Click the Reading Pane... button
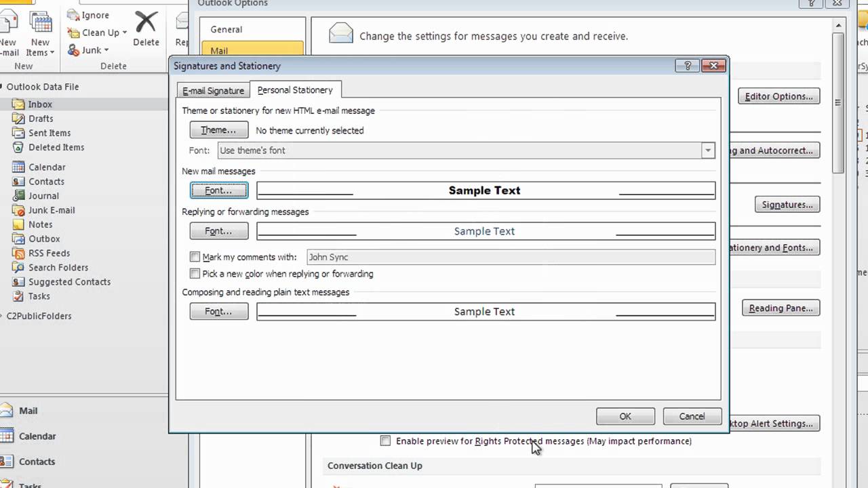The image size is (868, 488). coord(781,308)
